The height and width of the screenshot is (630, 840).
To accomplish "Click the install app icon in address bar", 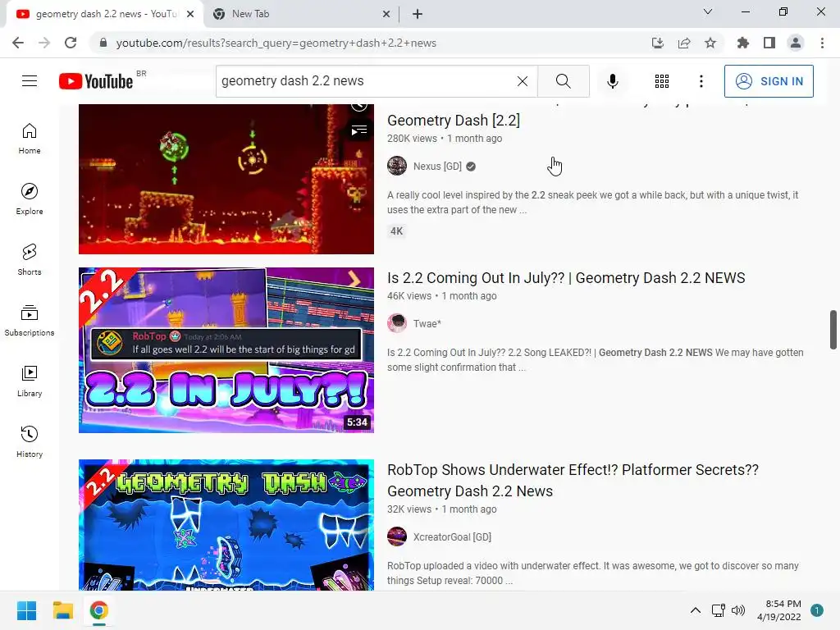I will click(657, 43).
